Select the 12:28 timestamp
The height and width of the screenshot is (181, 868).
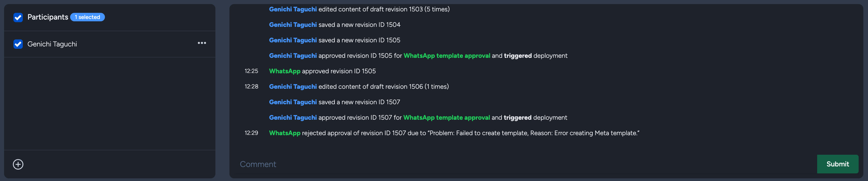251,86
